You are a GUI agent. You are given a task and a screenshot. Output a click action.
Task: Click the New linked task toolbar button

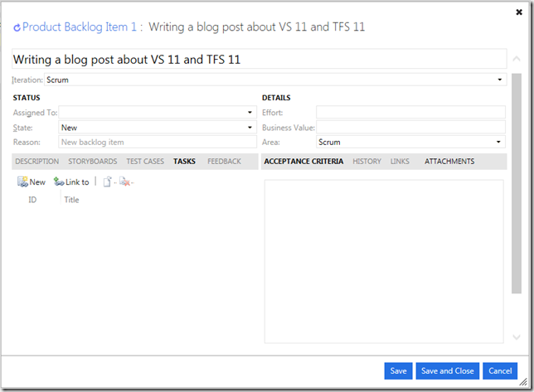(32, 182)
